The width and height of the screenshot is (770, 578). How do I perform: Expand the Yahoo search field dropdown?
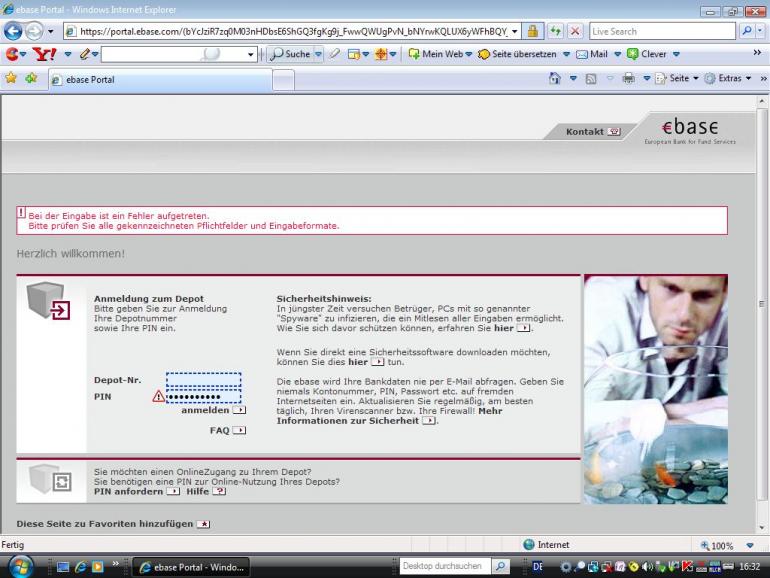pyautogui.click(x=251, y=54)
